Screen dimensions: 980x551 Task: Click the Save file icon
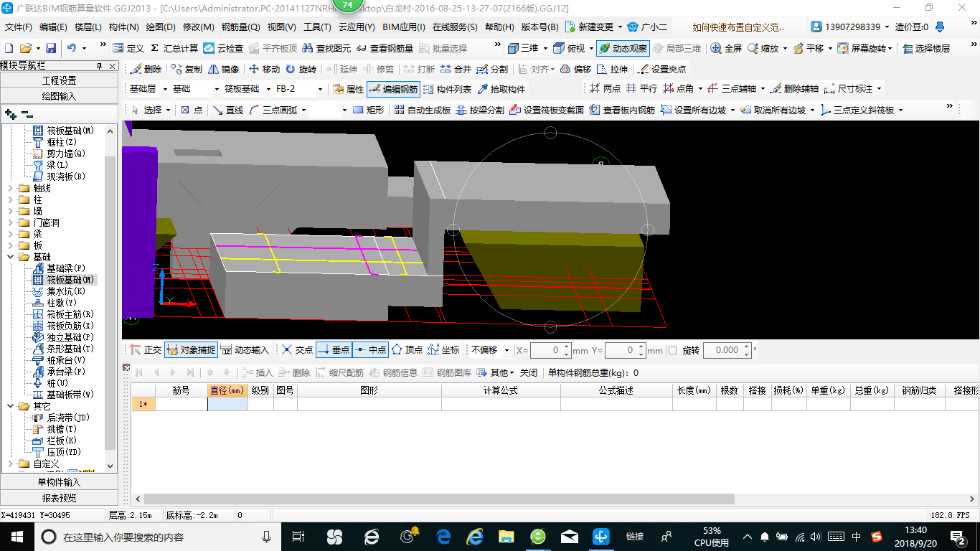(x=51, y=48)
